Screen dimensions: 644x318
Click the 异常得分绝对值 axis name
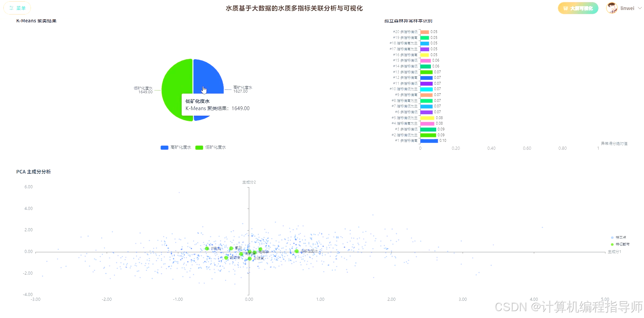coord(614,144)
